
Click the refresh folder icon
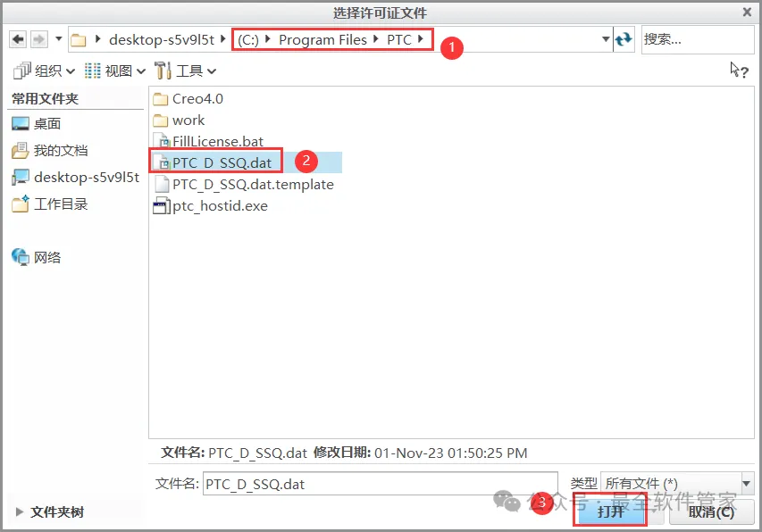624,39
